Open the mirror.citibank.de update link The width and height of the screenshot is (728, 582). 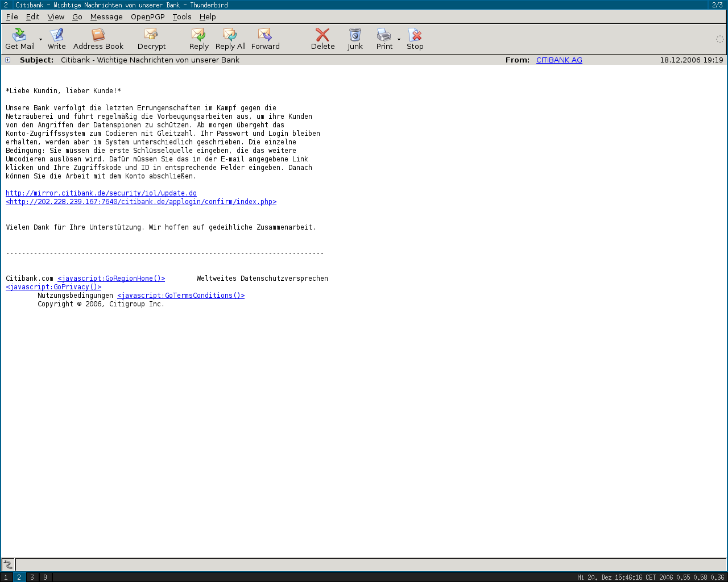pyautogui.click(x=101, y=193)
